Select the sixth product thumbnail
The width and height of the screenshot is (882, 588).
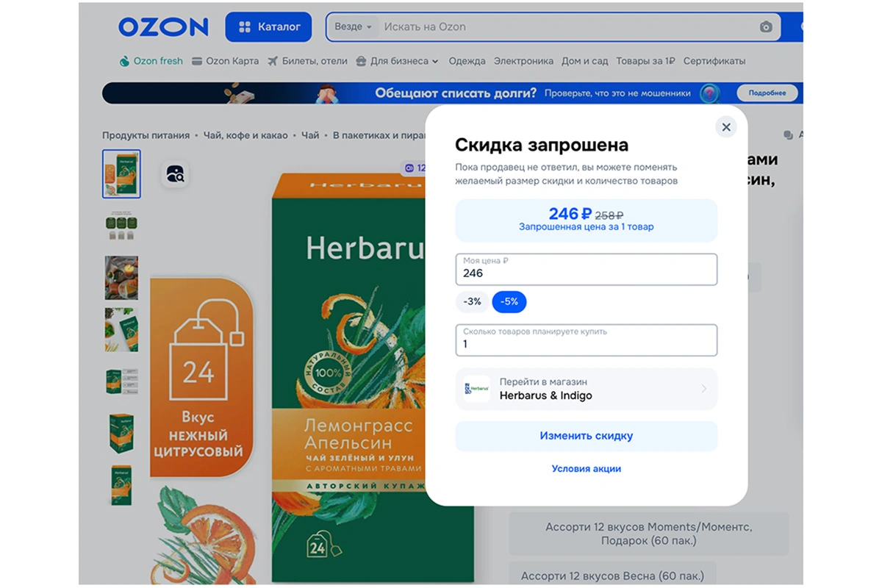[121, 434]
